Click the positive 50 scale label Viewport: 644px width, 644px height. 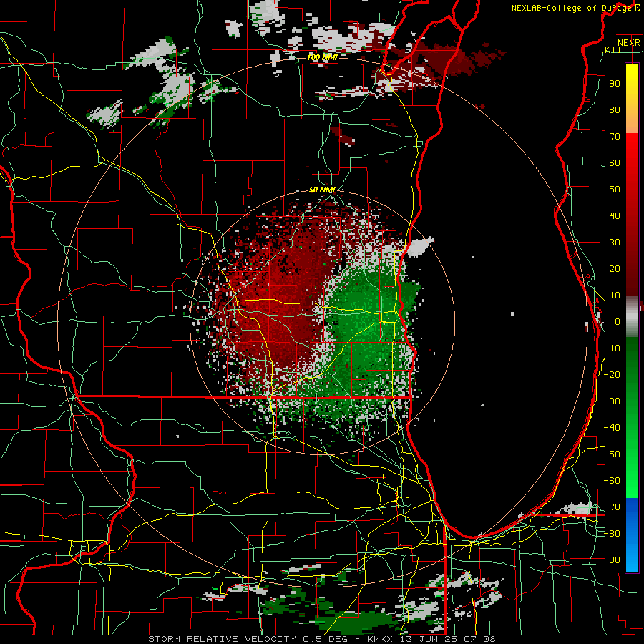(x=615, y=190)
